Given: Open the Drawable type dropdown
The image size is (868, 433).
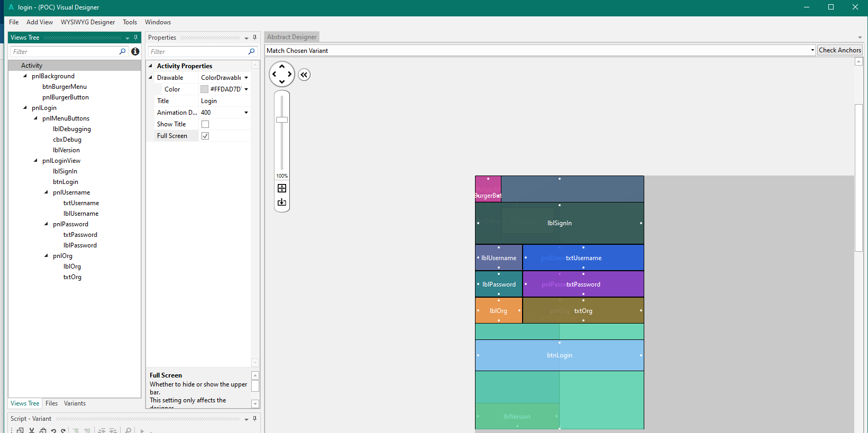Looking at the screenshot, I should [x=246, y=78].
